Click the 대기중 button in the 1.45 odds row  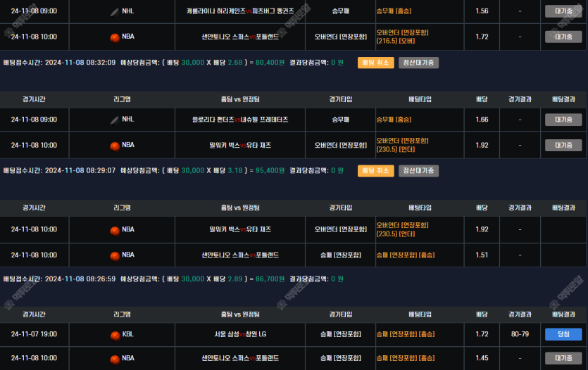(563, 358)
